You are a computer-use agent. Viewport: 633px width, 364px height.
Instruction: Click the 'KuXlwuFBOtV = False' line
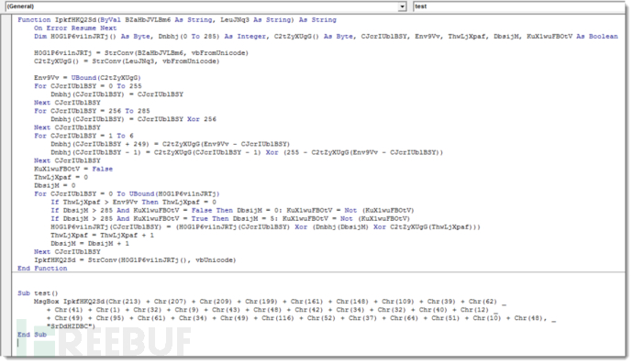(x=73, y=169)
